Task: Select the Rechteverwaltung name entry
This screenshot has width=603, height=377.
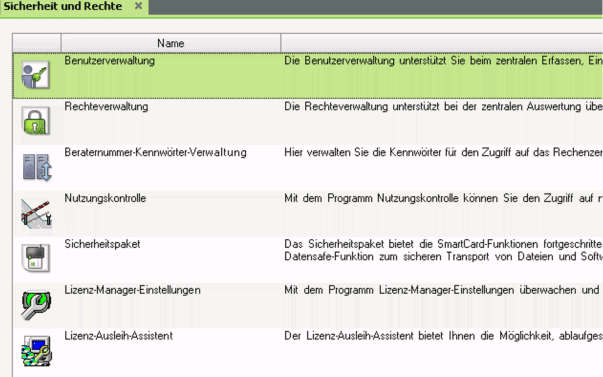Action: pyautogui.click(x=106, y=107)
